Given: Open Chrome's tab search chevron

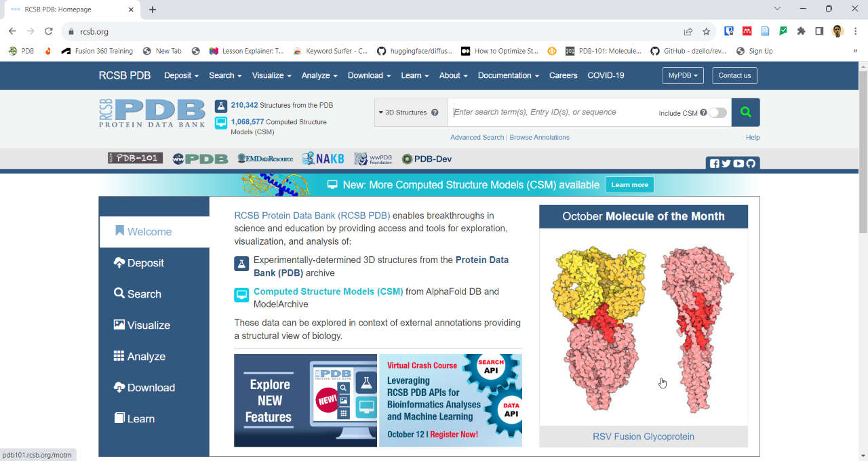Looking at the screenshot, I should click(777, 9).
